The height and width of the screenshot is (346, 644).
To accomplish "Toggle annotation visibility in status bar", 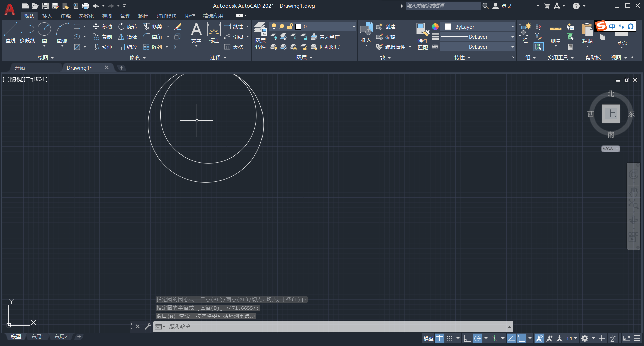I will pyautogui.click(x=539, y=338).
